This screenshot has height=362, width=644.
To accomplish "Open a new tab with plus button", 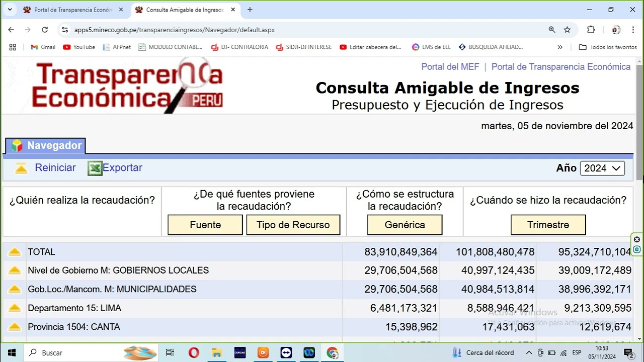I will [250, 10].
